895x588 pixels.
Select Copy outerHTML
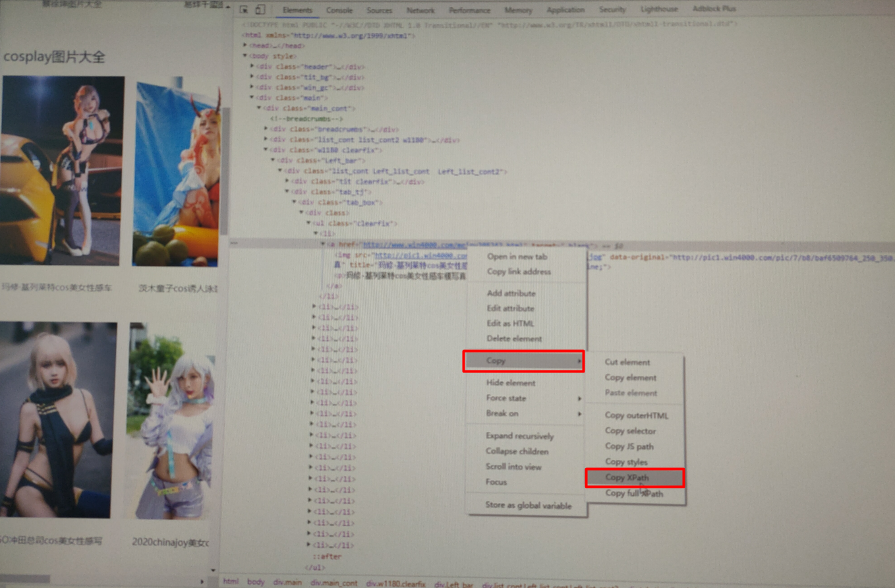pos(635,415)
